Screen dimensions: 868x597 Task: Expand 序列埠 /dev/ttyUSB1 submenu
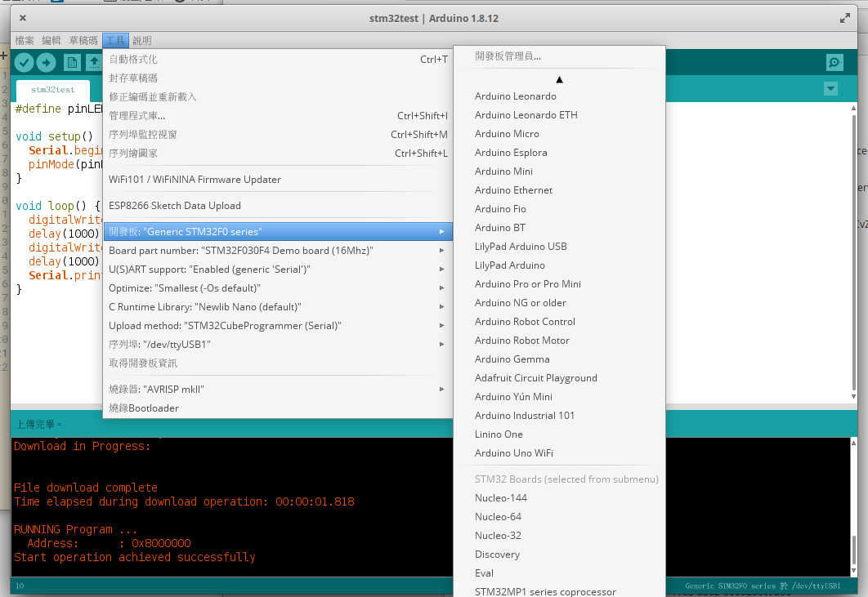278,344
